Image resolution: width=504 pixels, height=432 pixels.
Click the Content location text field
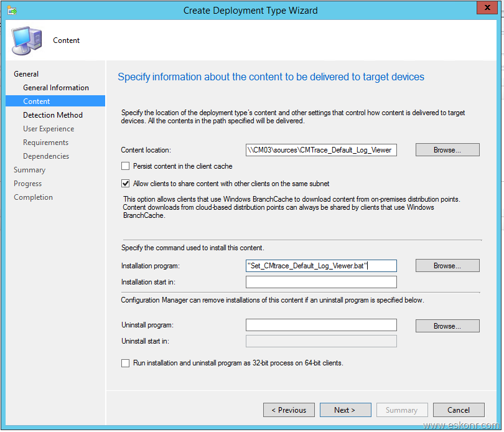pos(321,150)
